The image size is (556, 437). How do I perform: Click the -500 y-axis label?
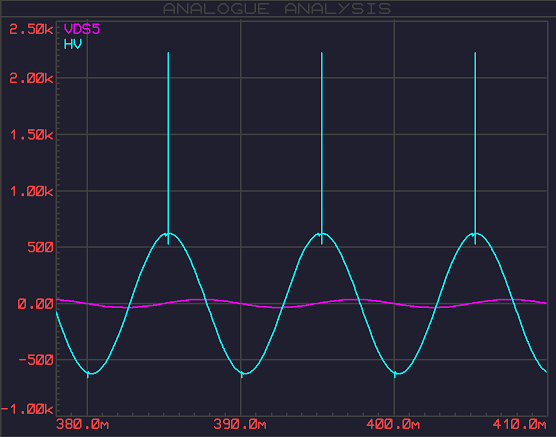click(36, 360)
